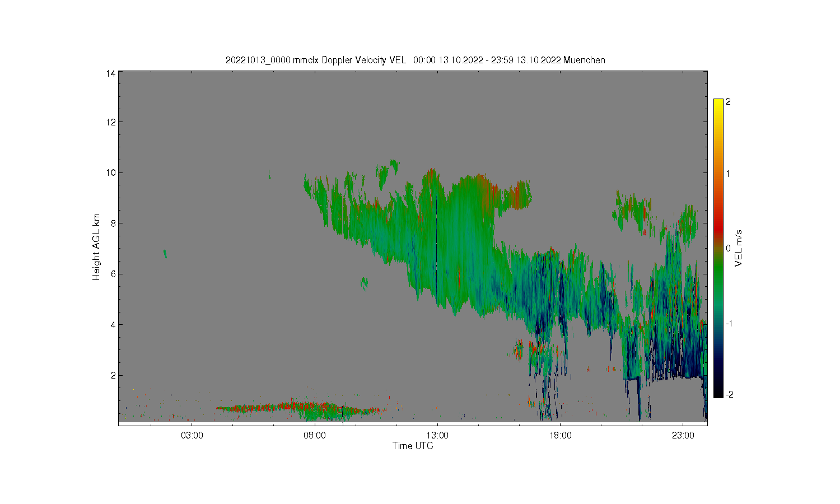Click the colorbar tick label -1

click(729, 323)
